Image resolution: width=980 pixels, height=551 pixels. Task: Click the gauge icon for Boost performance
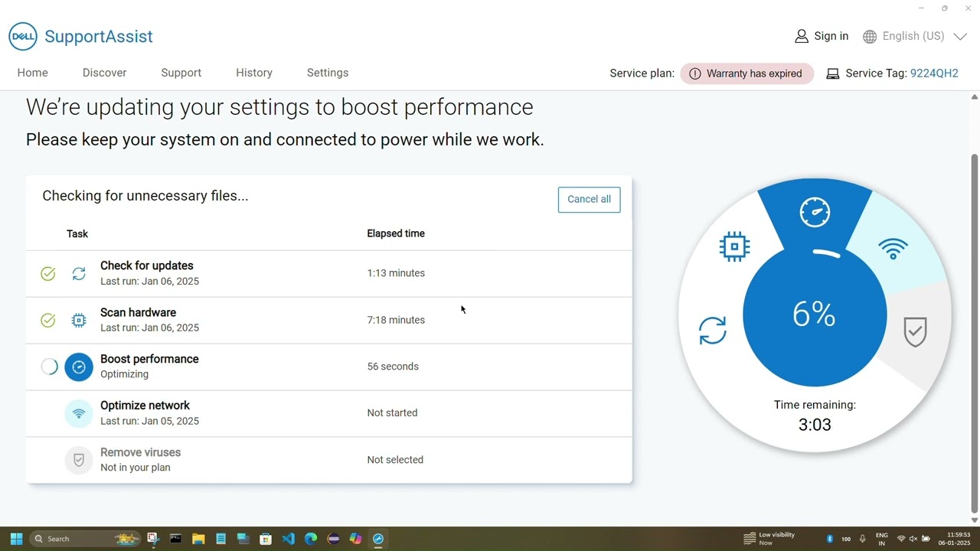(79, 367)
